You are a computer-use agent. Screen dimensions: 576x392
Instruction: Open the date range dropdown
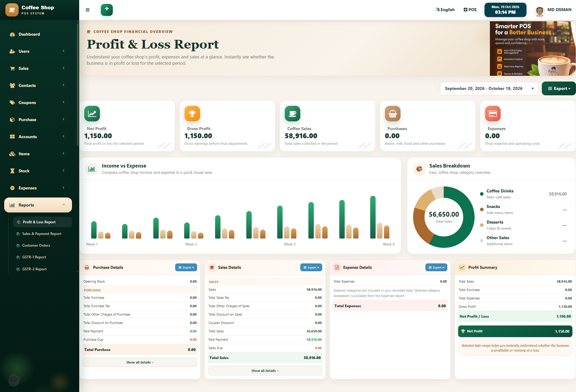pos(489,88)
